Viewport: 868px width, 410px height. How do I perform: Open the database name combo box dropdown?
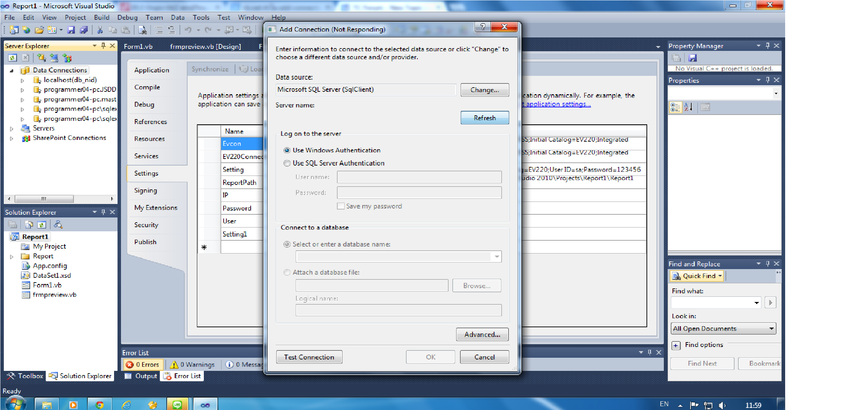[497, 257]
